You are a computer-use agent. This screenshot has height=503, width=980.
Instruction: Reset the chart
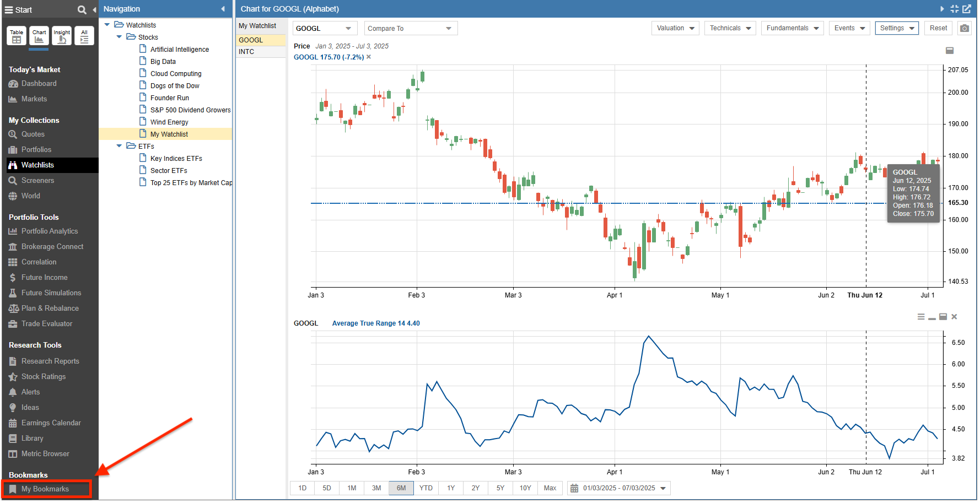click(x=938, y=28)
